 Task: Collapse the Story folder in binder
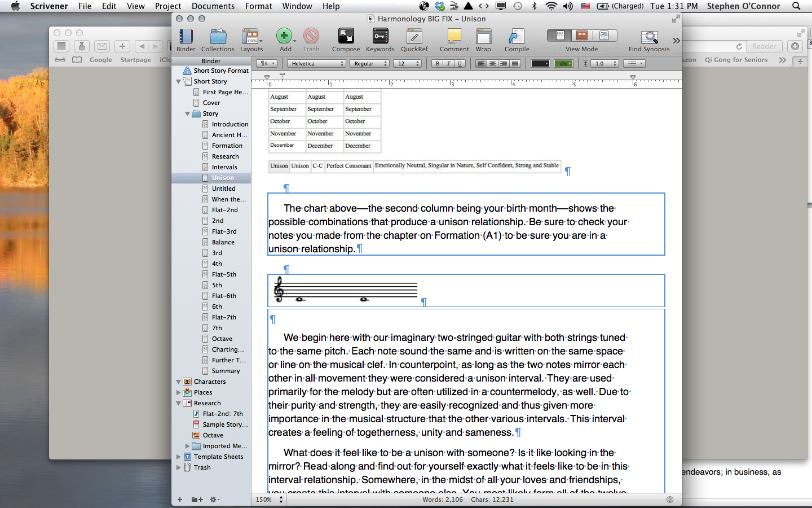click(x=188, y=114)
